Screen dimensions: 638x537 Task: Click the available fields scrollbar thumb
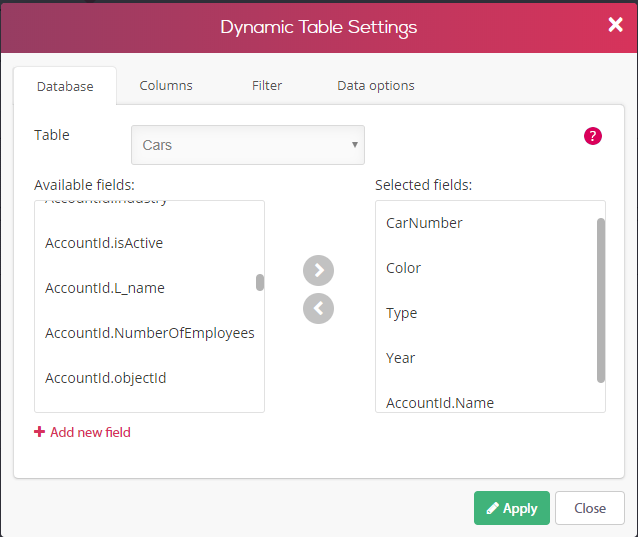point(260,282)
